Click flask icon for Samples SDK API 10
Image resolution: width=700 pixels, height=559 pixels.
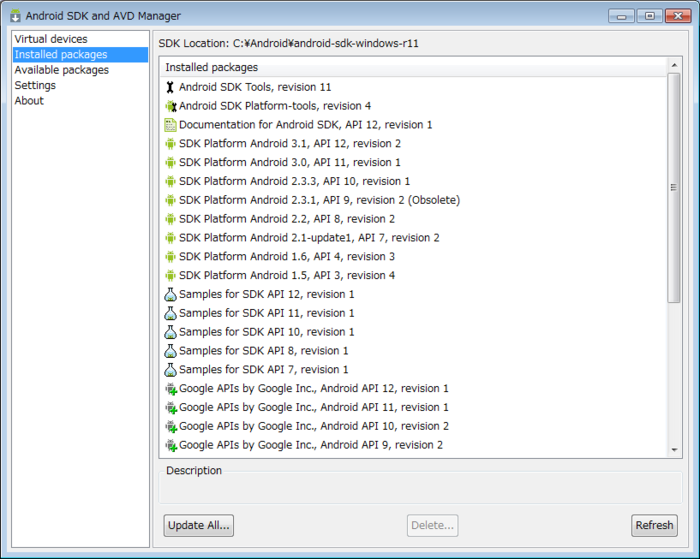[x=170, y=332]
